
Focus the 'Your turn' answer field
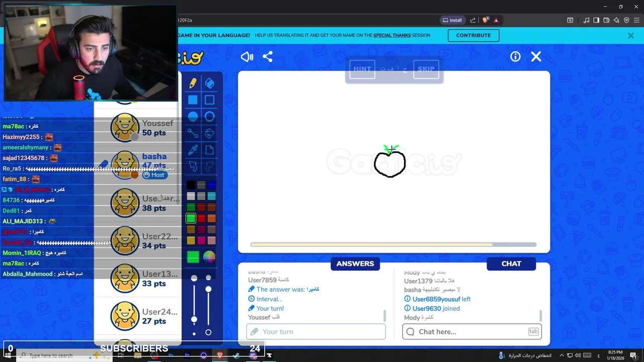(316, 331)
